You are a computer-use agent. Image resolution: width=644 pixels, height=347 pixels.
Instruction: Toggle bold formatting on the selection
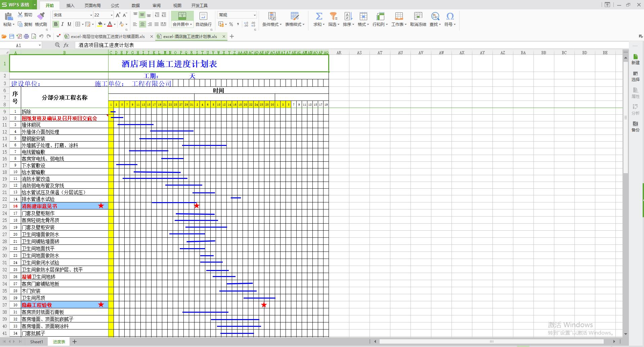55,24
